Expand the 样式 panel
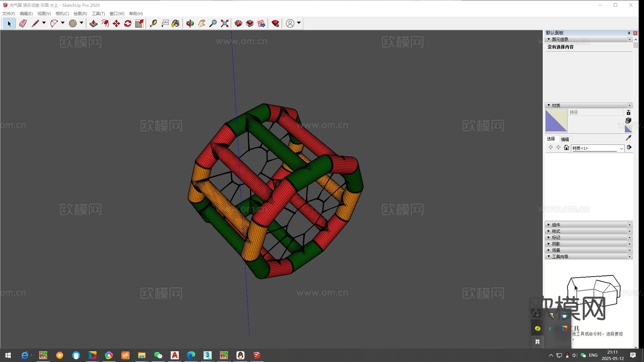The height and width of the screenshot is (362, 644). pyautogui.click(x=549, y=231)
